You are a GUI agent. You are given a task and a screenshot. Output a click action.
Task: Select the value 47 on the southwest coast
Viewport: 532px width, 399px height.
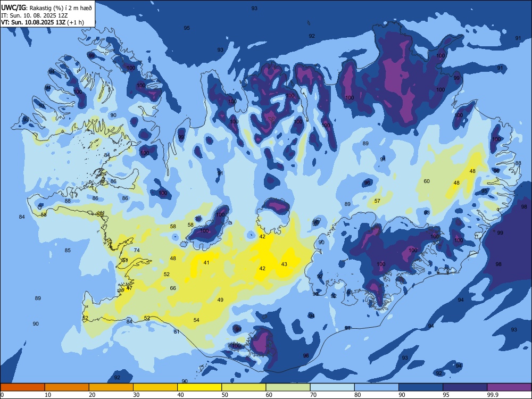click(x=129, y=288)
